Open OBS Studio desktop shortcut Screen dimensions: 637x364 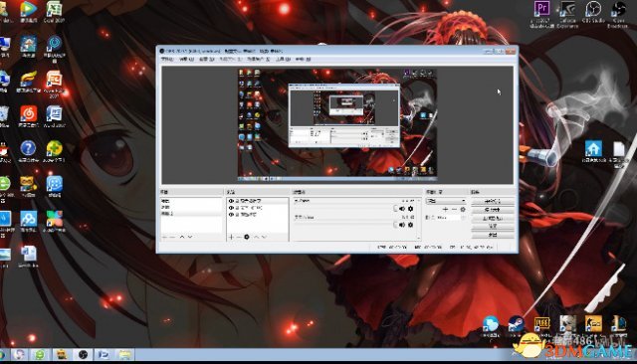point(593,11)
